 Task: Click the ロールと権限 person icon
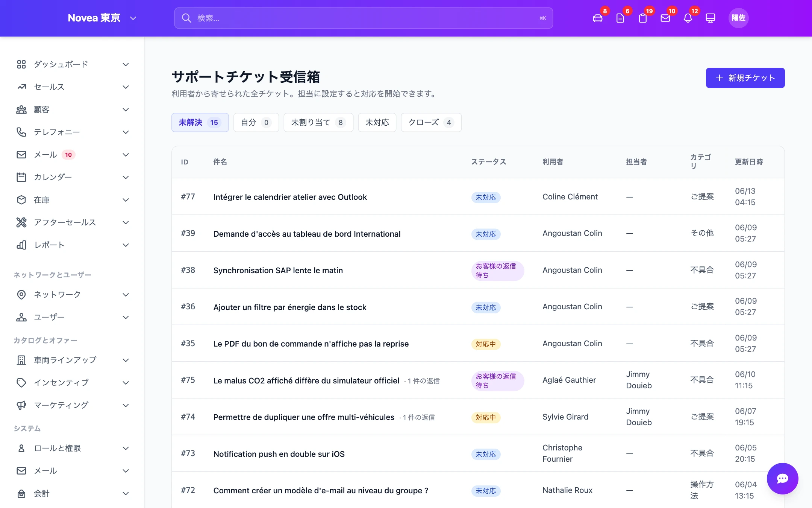pyautogui.click(x=21, y=448)
